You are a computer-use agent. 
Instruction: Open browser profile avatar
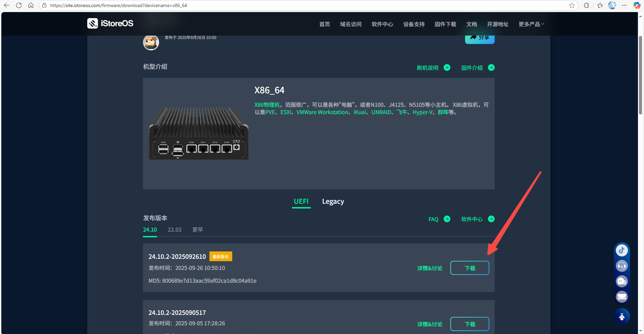[x=612, y=5]
